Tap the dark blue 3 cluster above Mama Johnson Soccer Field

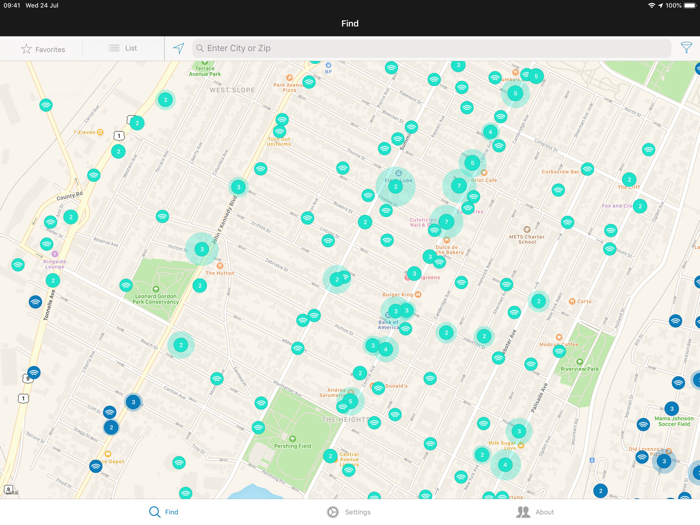tap(672, 408)
